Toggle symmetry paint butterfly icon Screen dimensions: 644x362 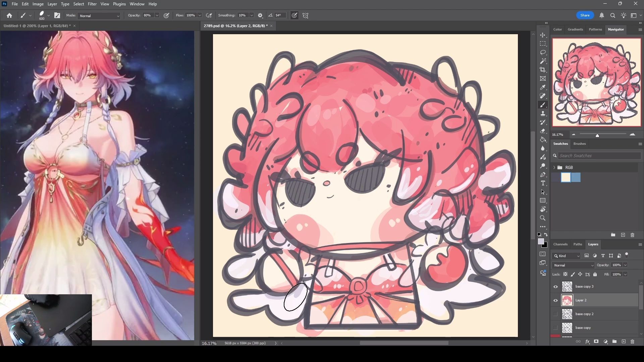coord(305,15)
